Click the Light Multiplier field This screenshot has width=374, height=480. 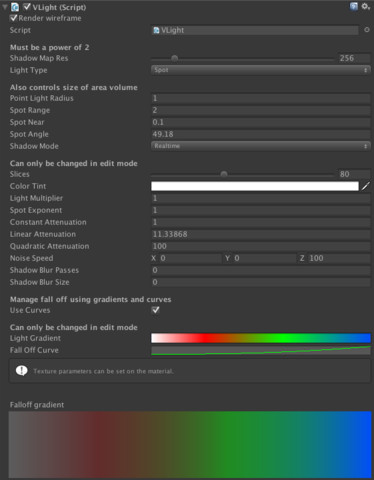pos(261,198)
